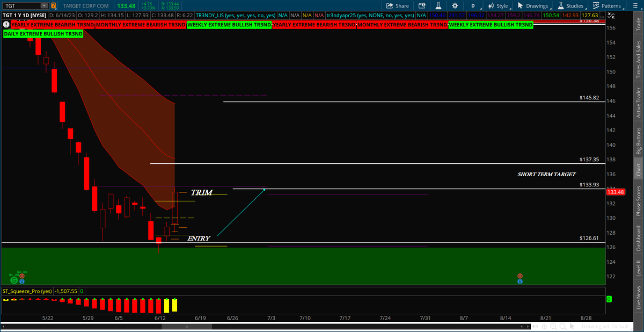The image size is (644, 332).
Task: Click the ENTRY annotation text
Action: [x=199, y=238]
